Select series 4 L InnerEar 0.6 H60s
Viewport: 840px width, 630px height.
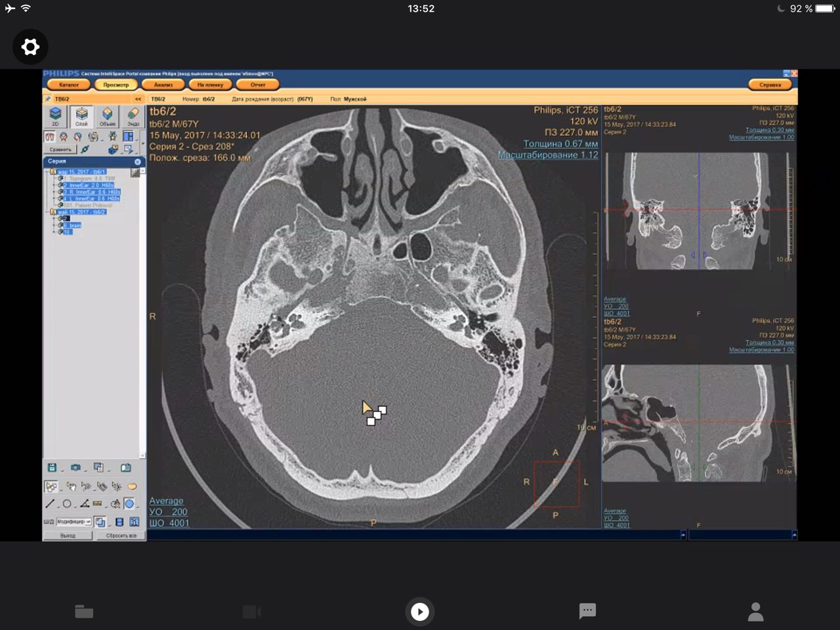tap(91, 198)
